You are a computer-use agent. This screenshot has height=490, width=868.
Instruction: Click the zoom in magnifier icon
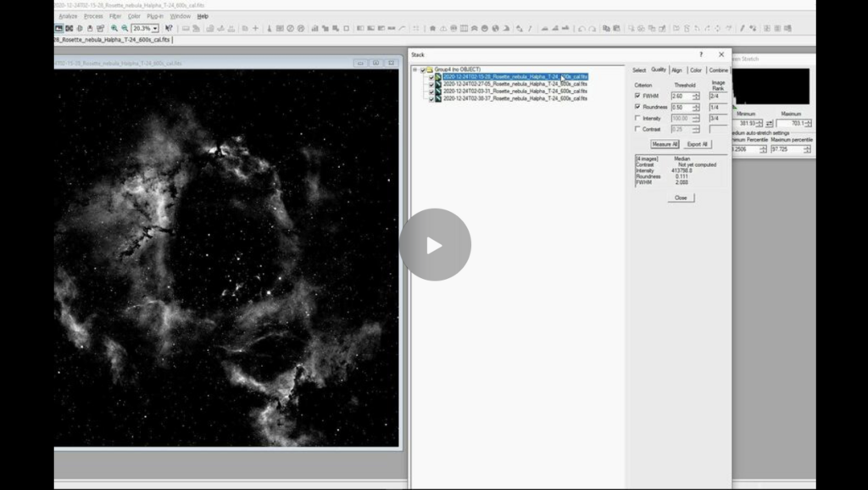point(114,28)
